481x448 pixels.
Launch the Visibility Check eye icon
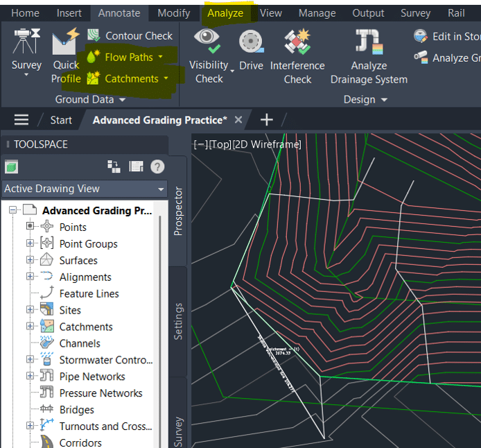coord(207,40)
